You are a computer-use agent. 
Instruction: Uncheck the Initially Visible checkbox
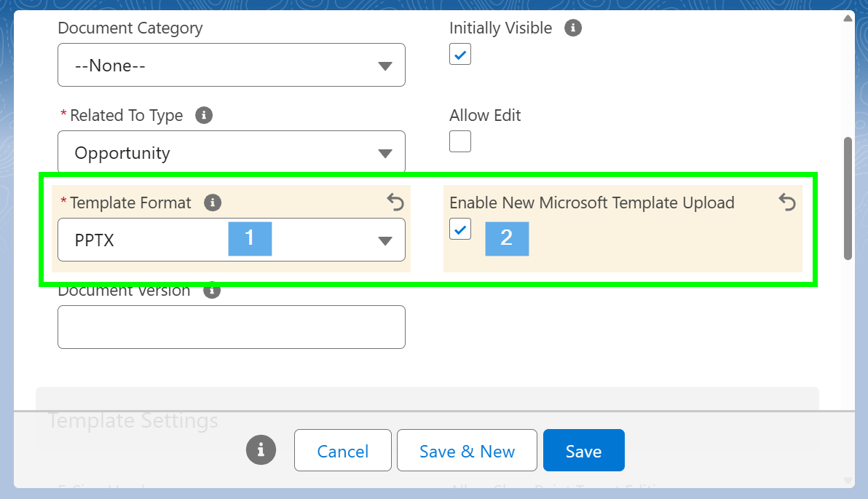click(460, 55)
